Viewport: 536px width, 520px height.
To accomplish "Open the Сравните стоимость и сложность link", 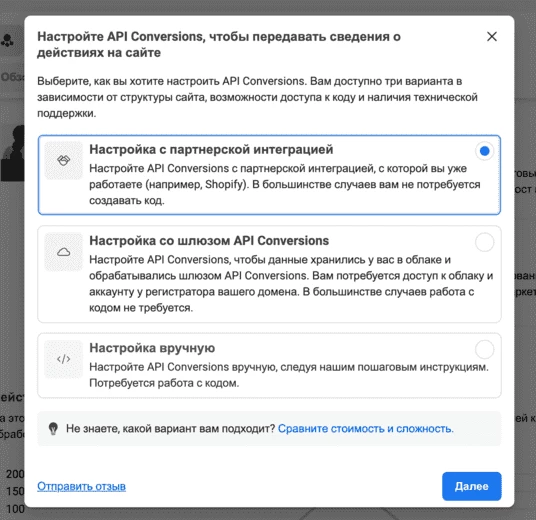I will pyautogui.click(x=366, y=429).
